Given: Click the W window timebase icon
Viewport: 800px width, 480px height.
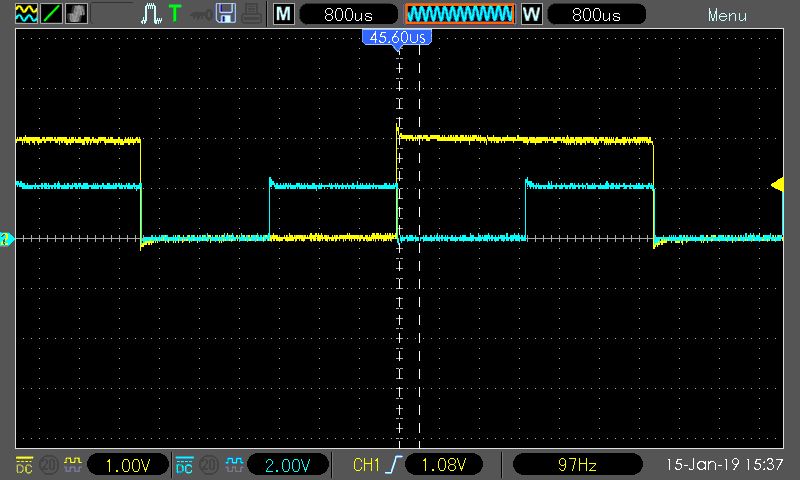Looking at the screenshot, I should (532, 15).
